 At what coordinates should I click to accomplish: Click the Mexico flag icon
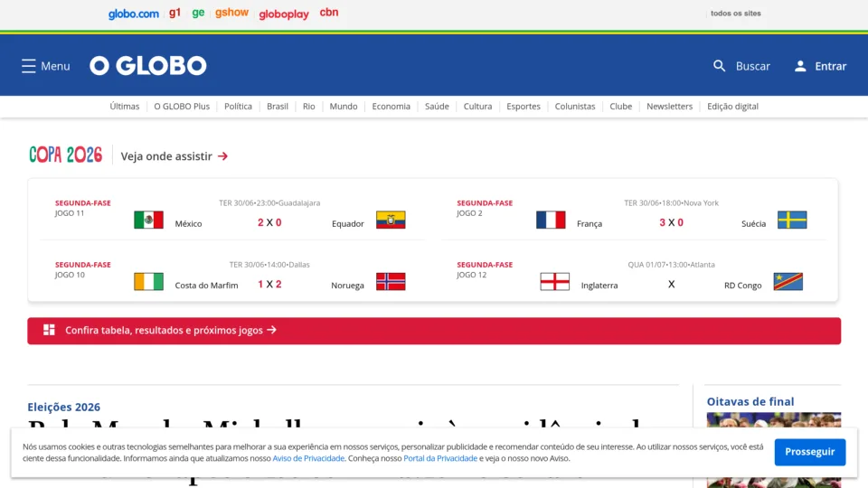pos(148,220)
